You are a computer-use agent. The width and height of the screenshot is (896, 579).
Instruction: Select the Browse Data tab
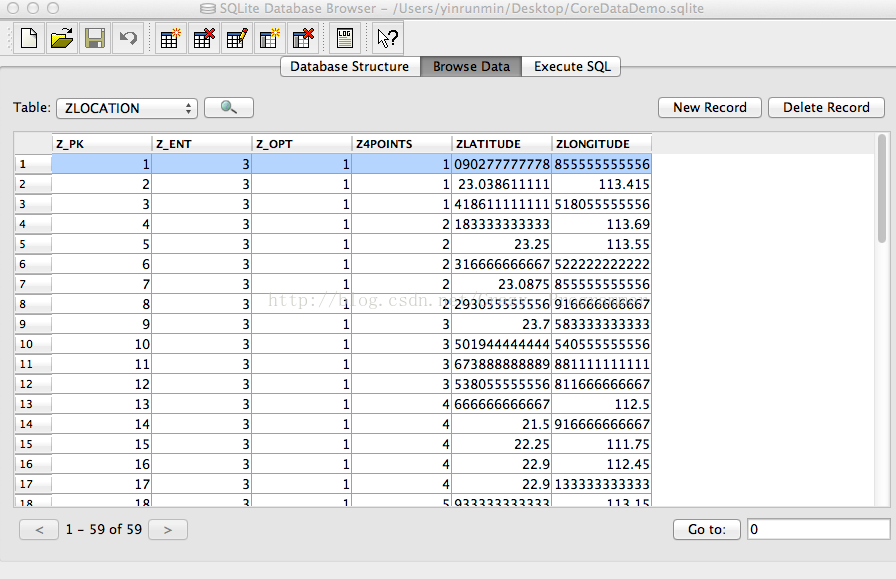[471, 66]
